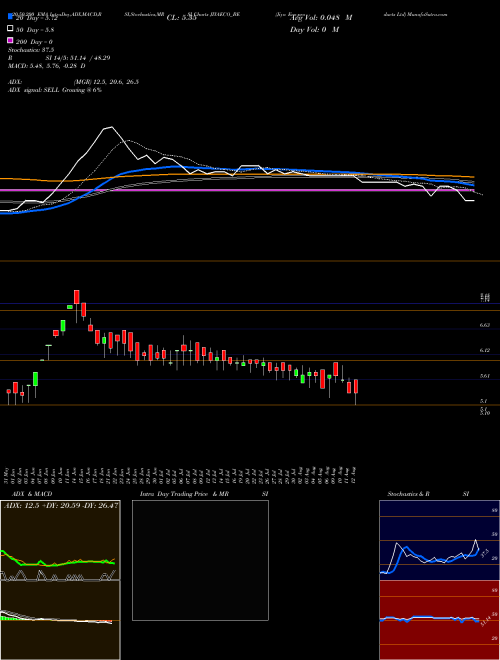Click the peak of the white moving-average line

click(x=110, y=127)
